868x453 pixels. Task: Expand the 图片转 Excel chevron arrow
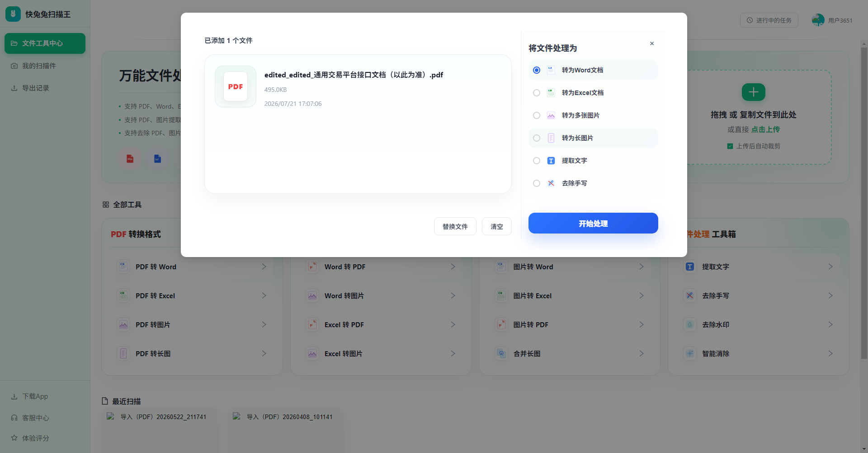click(x=642, y=296)
